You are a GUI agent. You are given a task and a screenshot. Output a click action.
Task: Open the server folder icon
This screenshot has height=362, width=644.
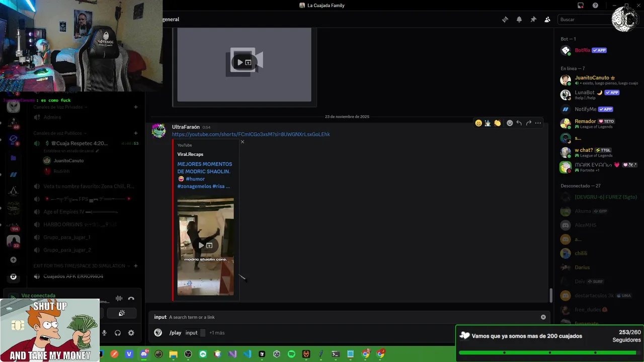[x=14, y=158]
